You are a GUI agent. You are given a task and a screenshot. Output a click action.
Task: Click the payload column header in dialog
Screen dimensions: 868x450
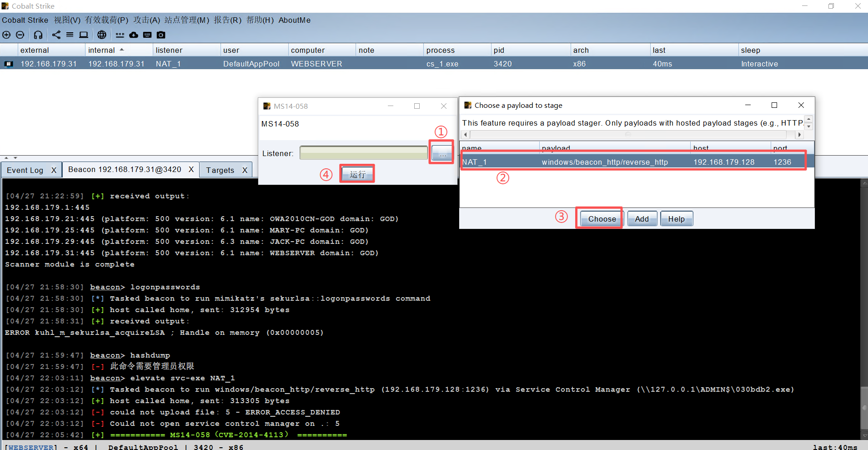[615, 148]
